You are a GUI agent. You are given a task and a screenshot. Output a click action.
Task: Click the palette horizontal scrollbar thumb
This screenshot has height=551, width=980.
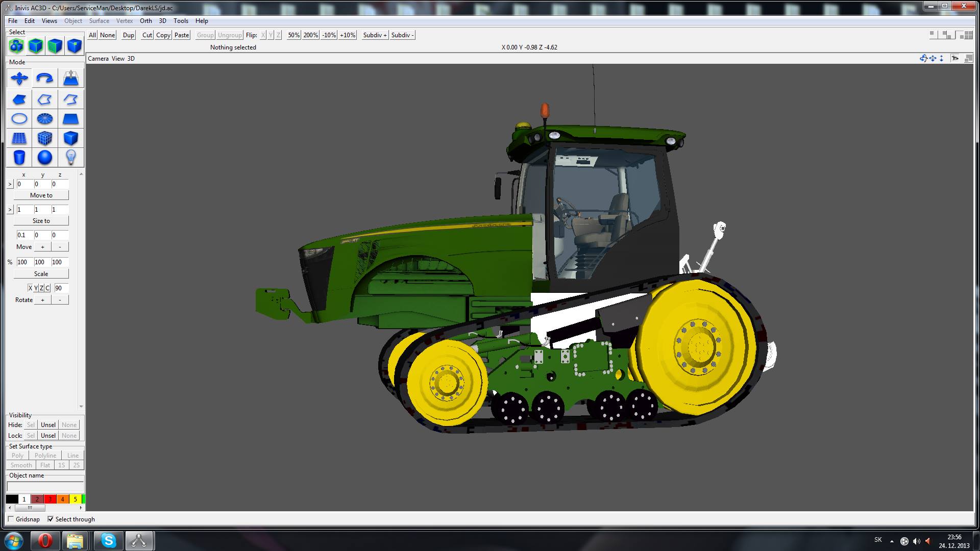point(30,508)
